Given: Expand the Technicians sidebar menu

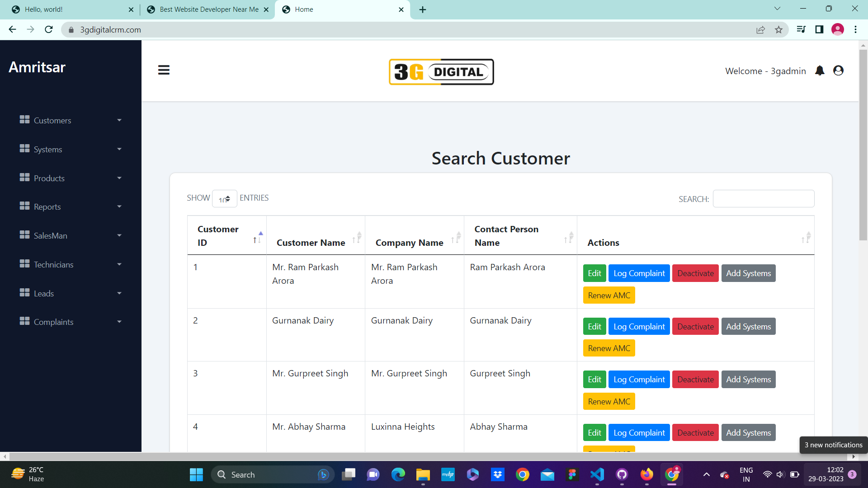Looking at the screenshot, I should 71,265.
